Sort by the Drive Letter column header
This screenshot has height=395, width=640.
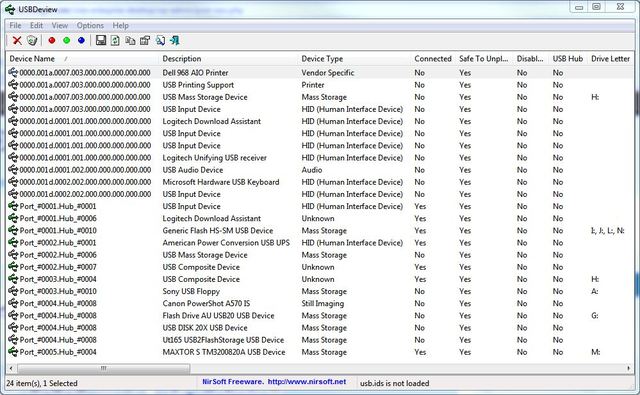(x=611, y=59)
